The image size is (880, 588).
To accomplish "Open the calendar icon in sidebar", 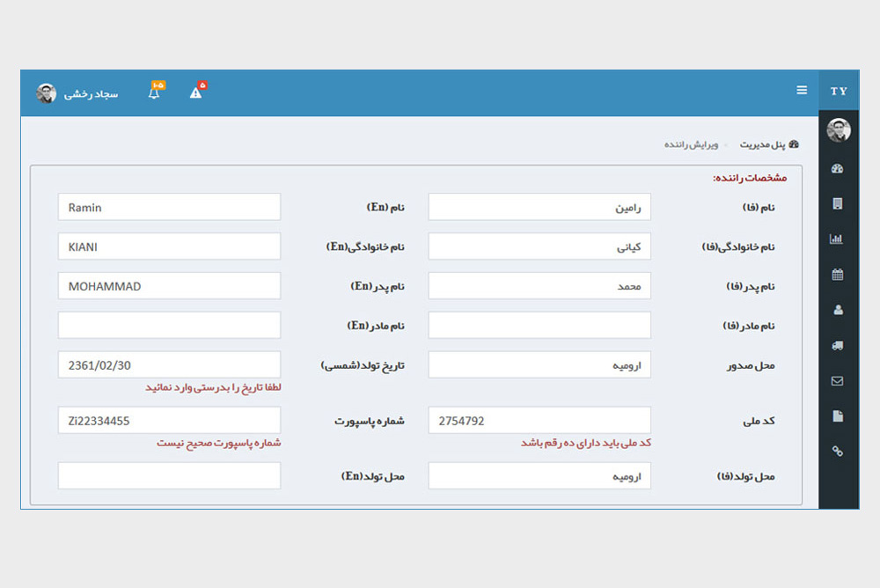I will [x=838, y=275].
